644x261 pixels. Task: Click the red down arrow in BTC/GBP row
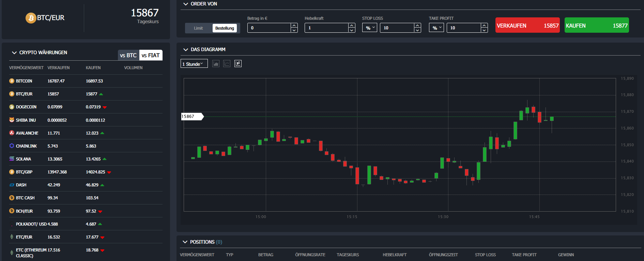109,172
